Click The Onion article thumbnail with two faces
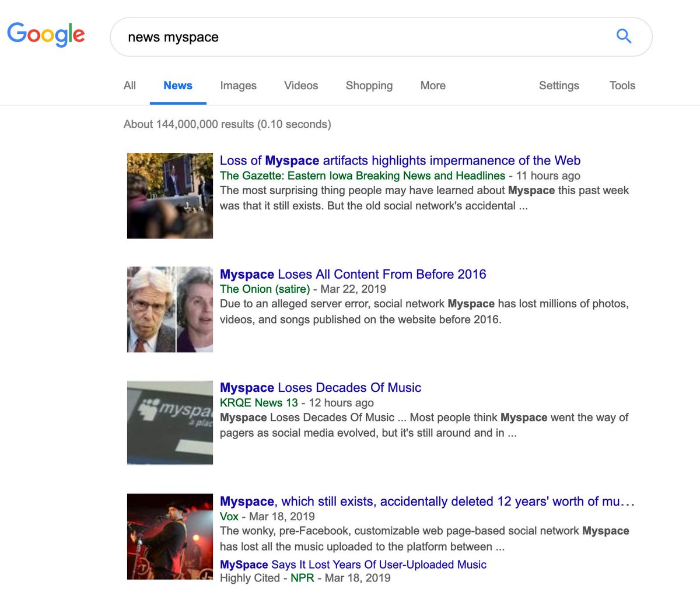This screenshot has width=700, height=589. click(170, 310)
